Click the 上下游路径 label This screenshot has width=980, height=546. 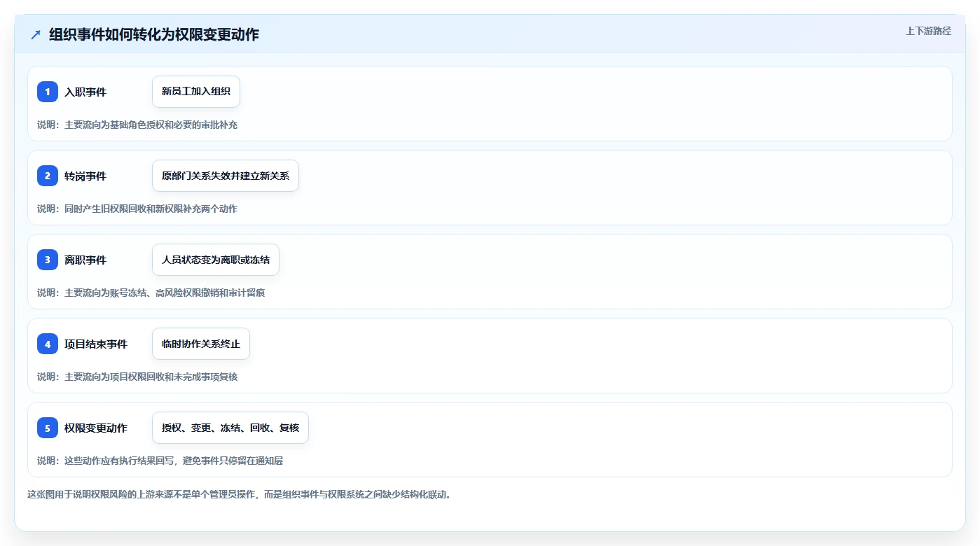929,31
